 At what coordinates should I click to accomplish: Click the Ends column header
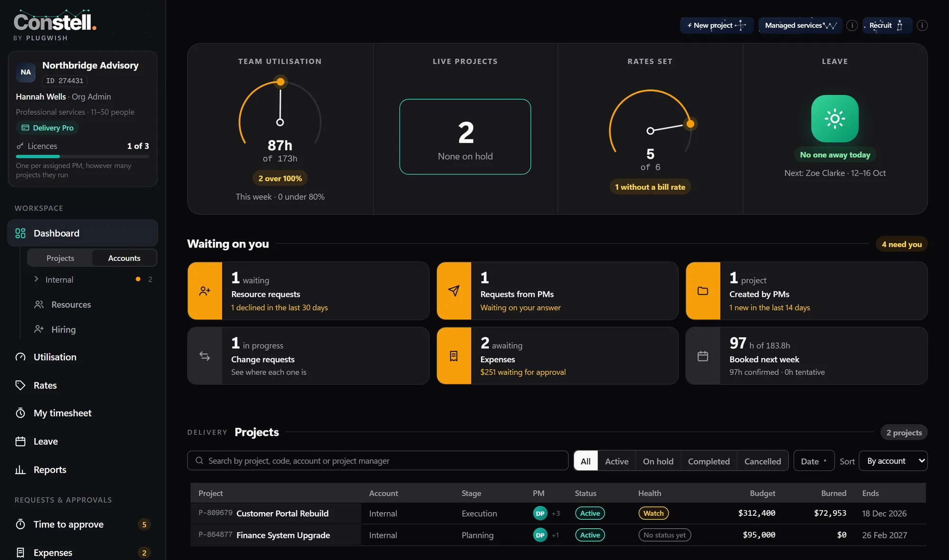coord(870,494)
